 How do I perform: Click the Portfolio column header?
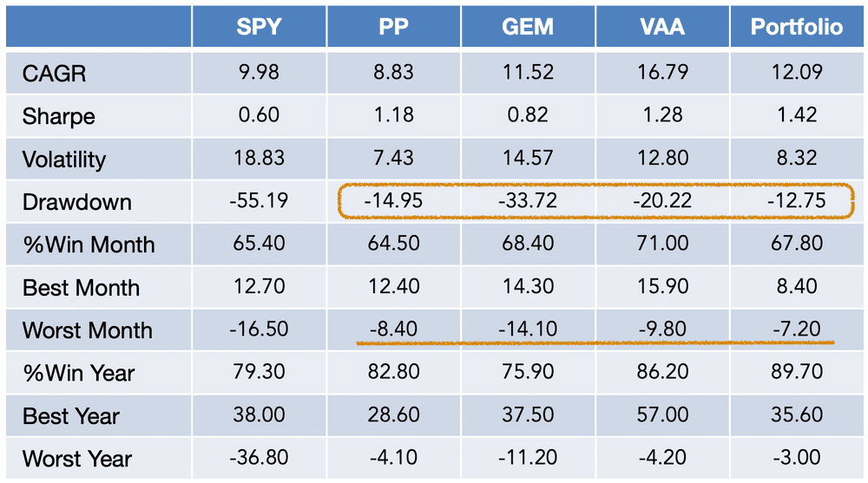click(x=797, y=27)
